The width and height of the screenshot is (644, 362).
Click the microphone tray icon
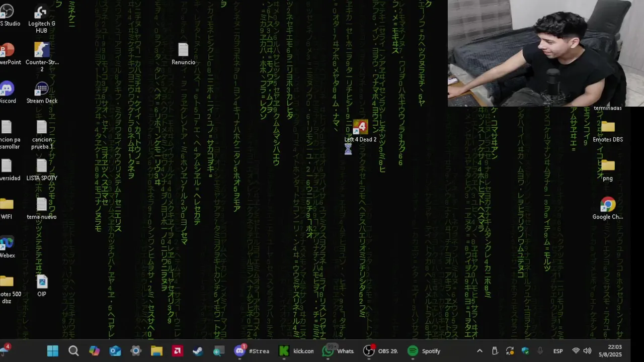coord(540,351)
